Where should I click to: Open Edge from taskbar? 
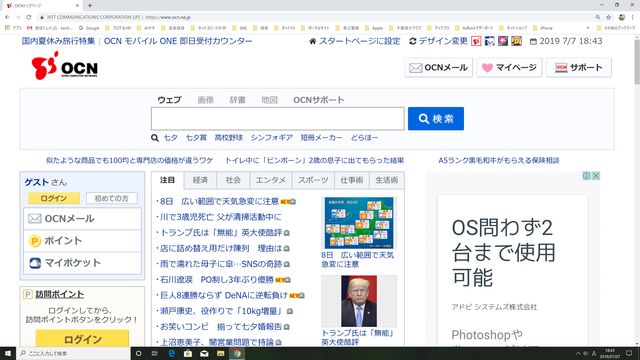(171, 353)
